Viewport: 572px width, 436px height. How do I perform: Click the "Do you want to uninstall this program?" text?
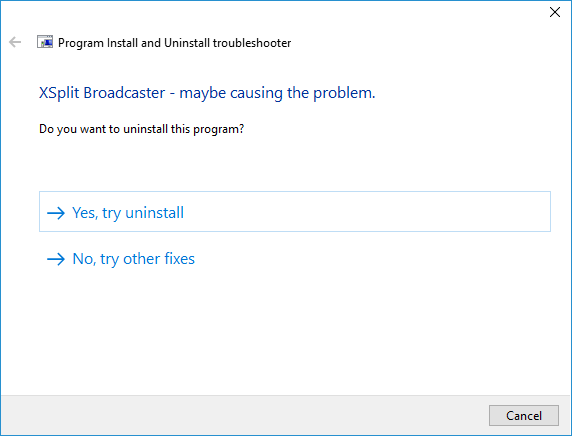(x=142, y=129)
